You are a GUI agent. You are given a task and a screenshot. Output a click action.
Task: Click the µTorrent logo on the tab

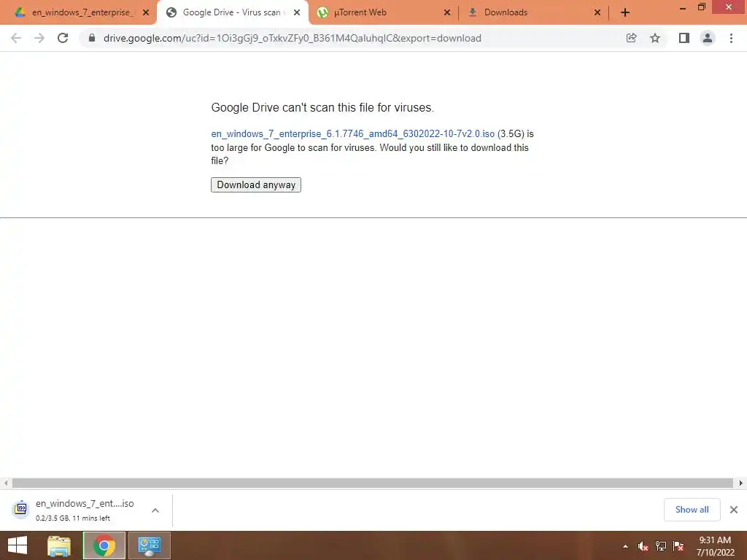pyautogui.click(x=322, y=13)
